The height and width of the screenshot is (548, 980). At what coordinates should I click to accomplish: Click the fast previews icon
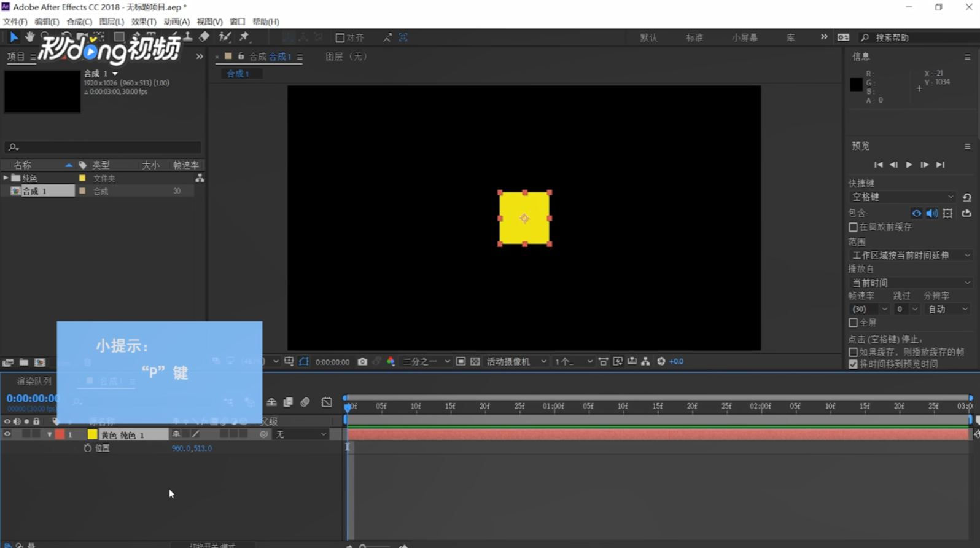(618, 361)
